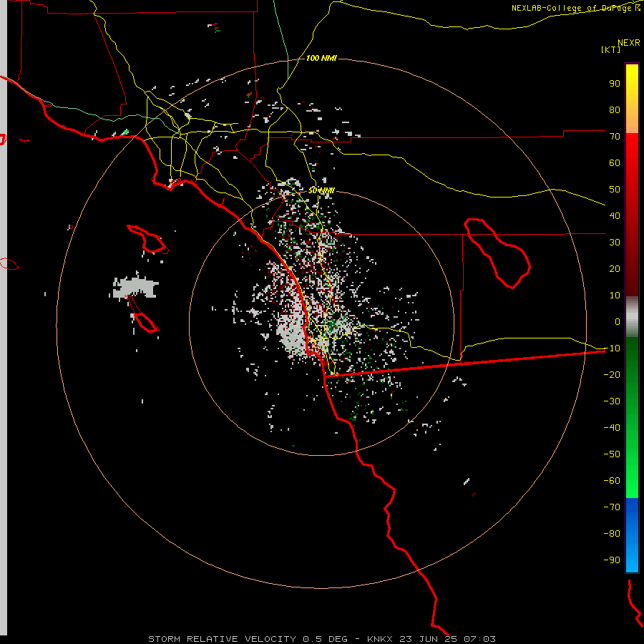Click the large gray echo patch offshore to the west
Viewport: 644px width, 644px height.
[135, 288]
